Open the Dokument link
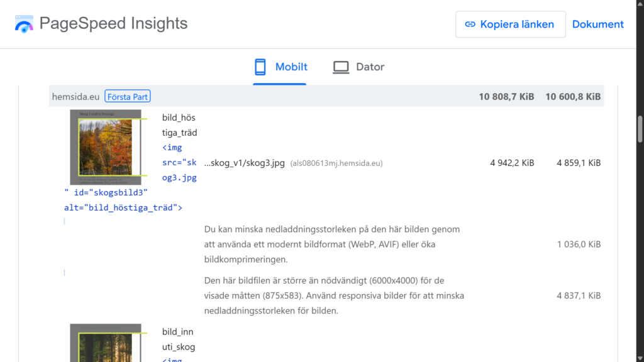 [597, 25]
